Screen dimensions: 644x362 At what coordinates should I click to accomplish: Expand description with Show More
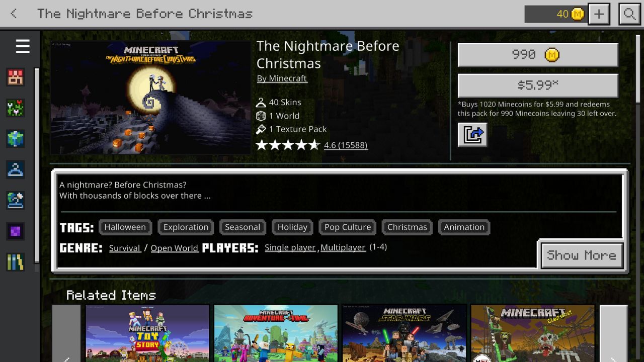582,255
